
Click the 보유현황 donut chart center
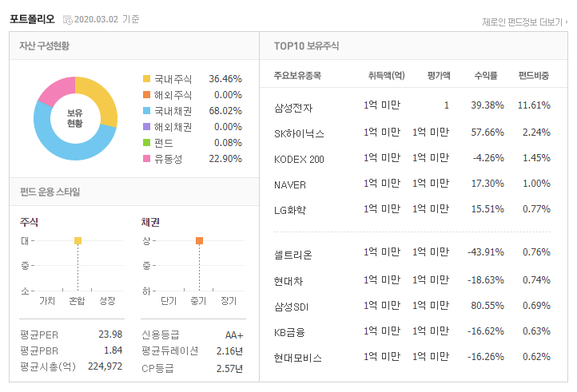tap(75, 118)
